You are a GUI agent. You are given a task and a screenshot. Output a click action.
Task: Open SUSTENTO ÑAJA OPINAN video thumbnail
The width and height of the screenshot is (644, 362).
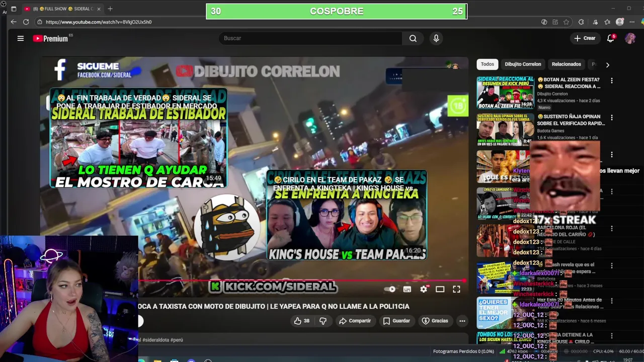point(505,129)
